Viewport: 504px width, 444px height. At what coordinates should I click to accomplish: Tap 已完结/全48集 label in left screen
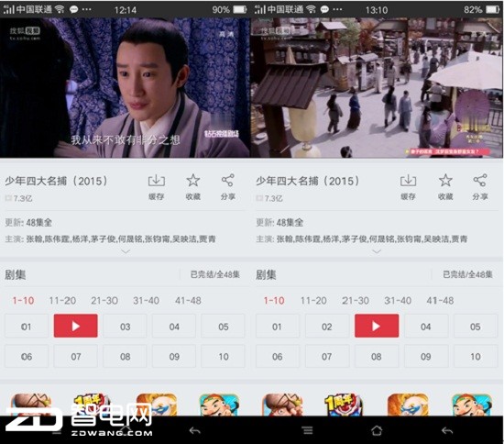[215, 274]
